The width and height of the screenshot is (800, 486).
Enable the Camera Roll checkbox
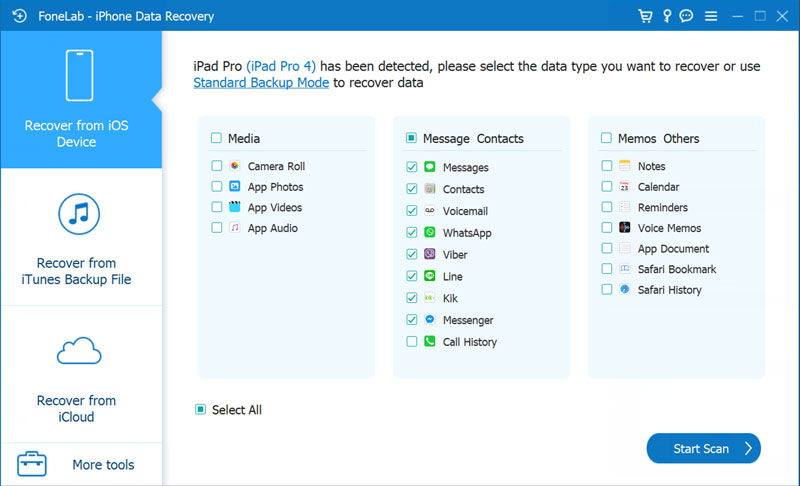[x=217, y=166]
